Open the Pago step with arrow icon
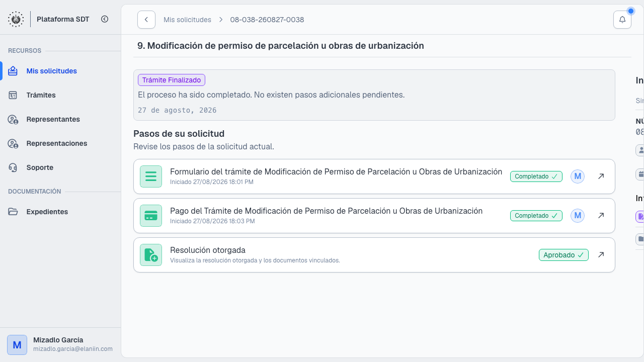The height and width of the screenshot is (362, 644). coord(601,216)
